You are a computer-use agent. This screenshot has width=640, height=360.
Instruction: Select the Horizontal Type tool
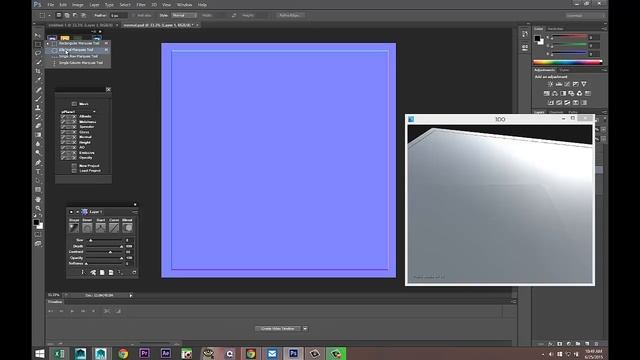tap(38, 171)
